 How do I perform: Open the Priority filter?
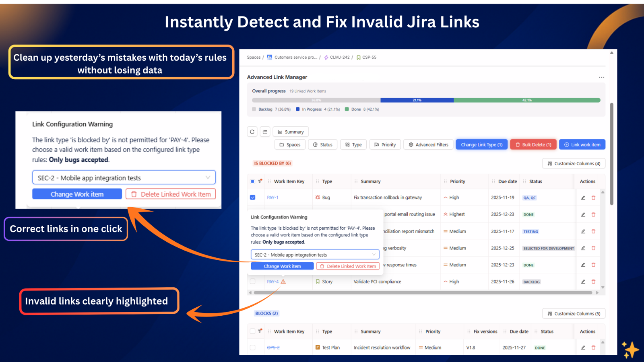pyautogui.click(x=385, y=144)
